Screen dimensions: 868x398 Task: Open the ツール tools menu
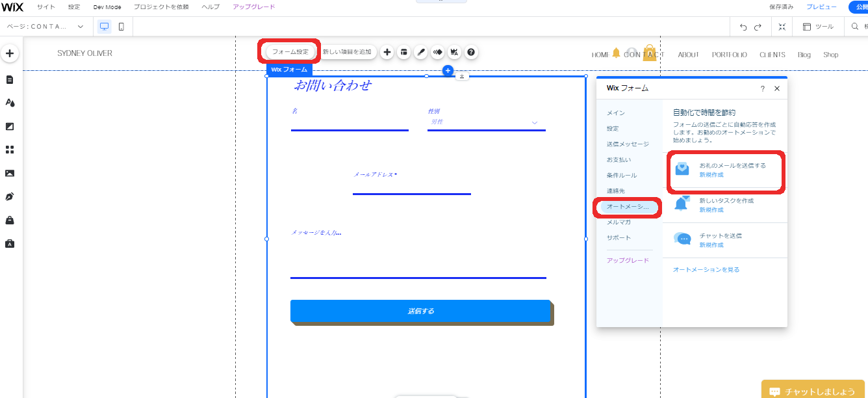pyautogui.click(x=818, y=27)
